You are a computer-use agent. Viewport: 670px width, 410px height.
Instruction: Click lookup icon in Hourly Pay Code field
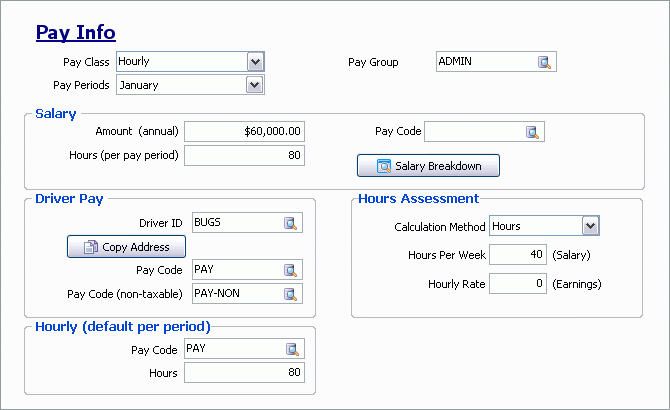click(291, 350)
